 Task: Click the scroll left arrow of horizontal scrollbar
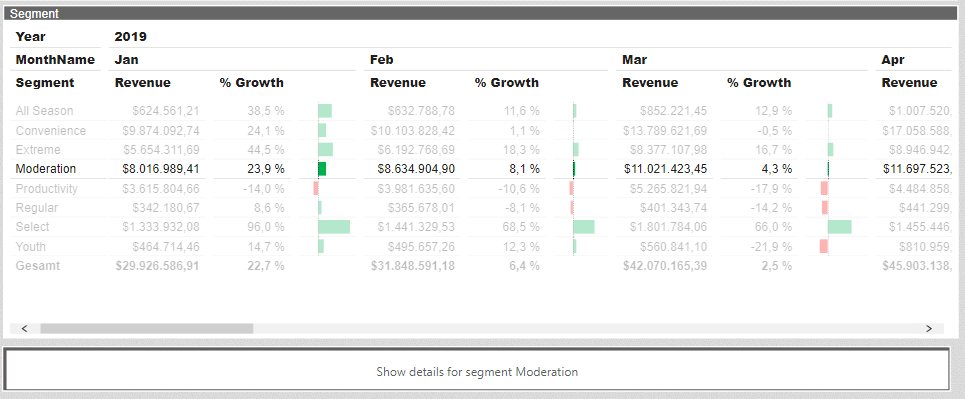click(25, 329)
